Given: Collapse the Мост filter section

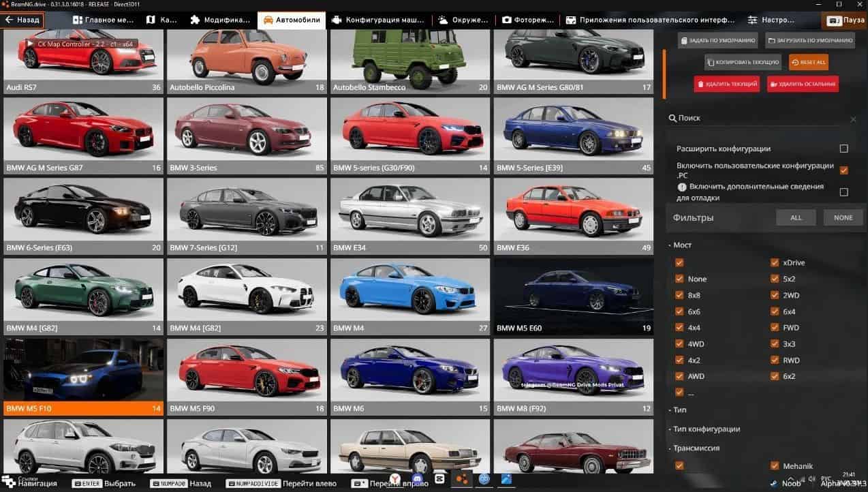Looking at the screenshot, I should point(681,245).
